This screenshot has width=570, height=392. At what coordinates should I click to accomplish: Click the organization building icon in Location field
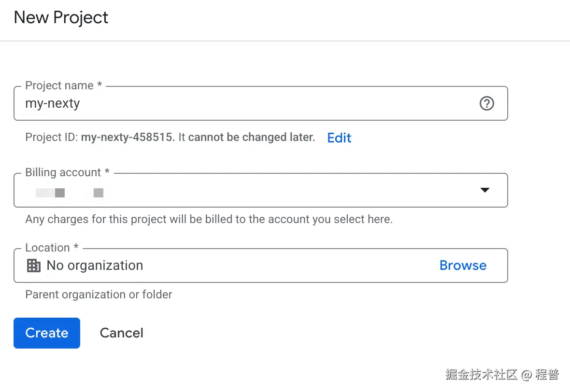click(33, 265)
